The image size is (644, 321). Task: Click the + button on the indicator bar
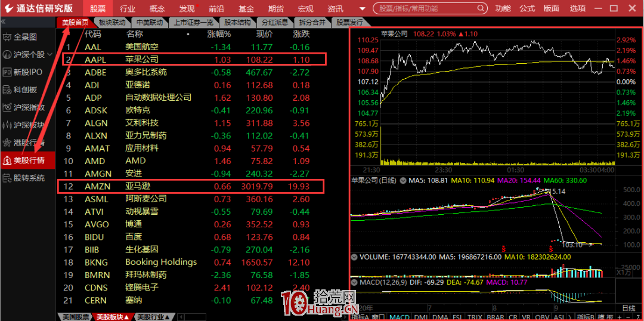click(620, 317)
